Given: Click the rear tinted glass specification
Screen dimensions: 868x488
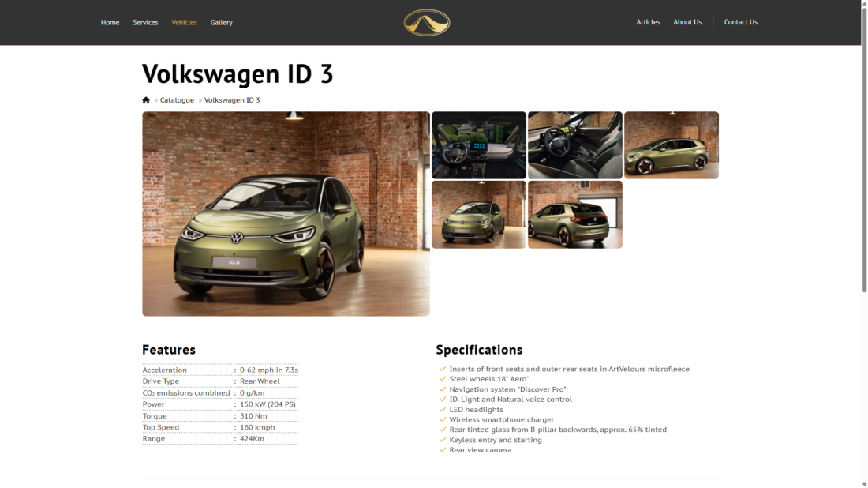Looking at the screenshot, I should coord(558,430).
